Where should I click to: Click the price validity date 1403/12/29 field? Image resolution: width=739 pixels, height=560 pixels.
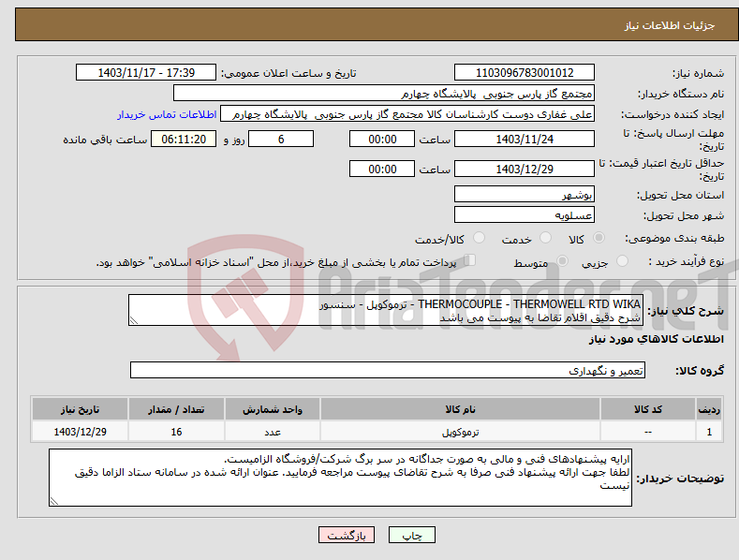click(525, 169)
